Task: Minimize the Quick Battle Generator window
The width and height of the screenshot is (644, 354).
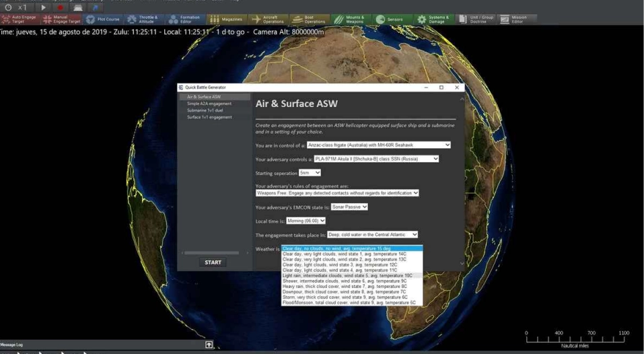Action: (426, 87)
